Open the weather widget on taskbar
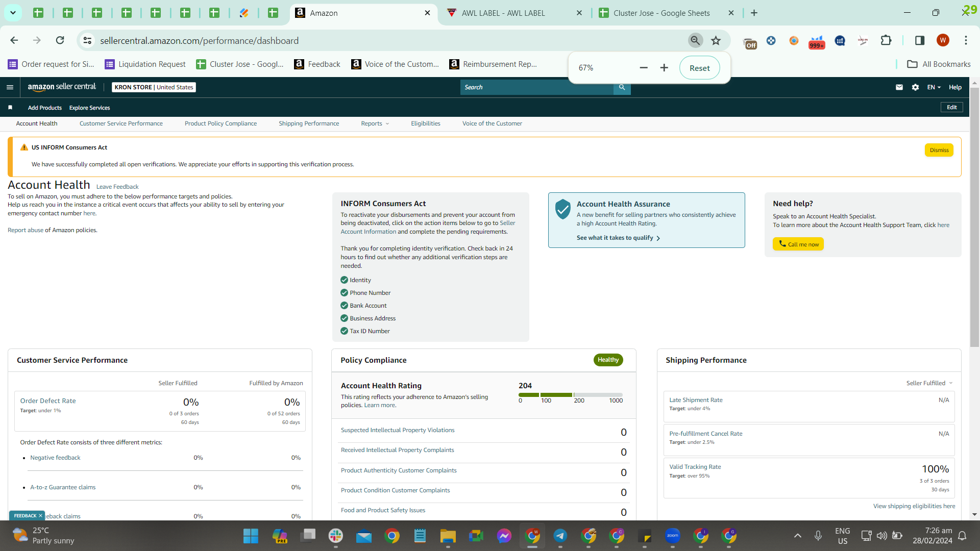 [43, 536]
